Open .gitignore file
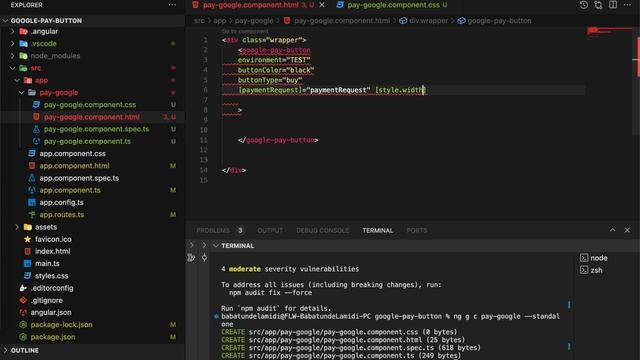Viewport: 640px width, 360px height. pos(47,300)
